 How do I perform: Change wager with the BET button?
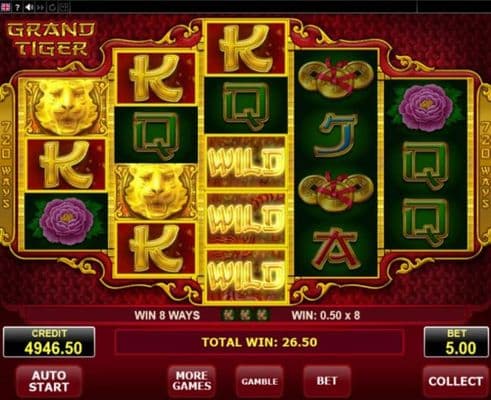tap(327, 381)
